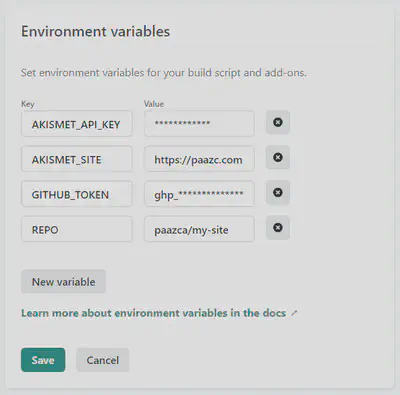Open external docs arrow icon

pyautogui.click(x=294, y=313)
